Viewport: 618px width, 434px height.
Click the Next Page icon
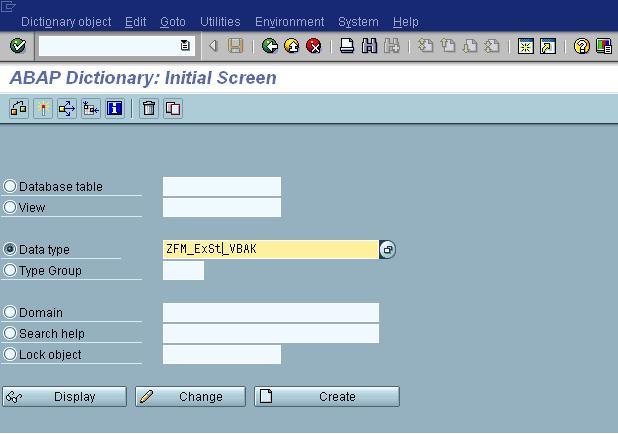tap(470, 46)
